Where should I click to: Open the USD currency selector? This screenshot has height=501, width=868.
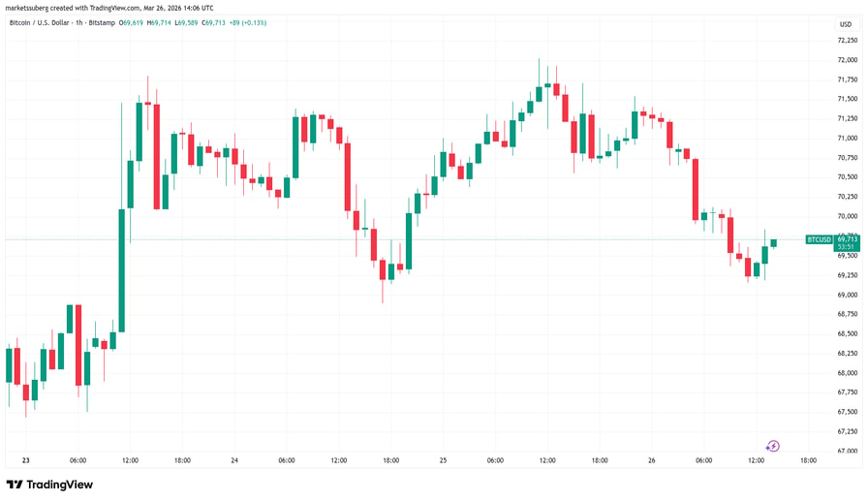(x=846, y=24)
